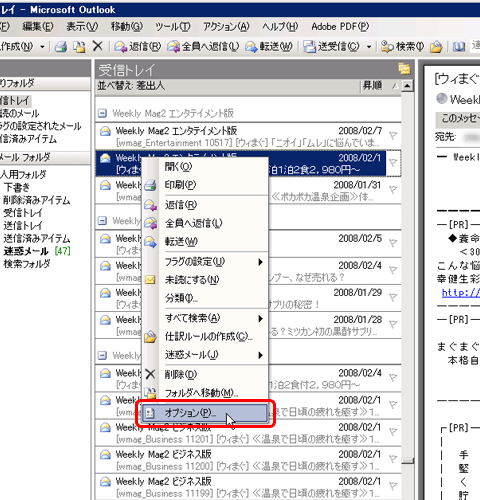Collapse the message group above the 2008/02/4 2,980円 message
This screenshot has width=480, height=500.
pos(102,355)
